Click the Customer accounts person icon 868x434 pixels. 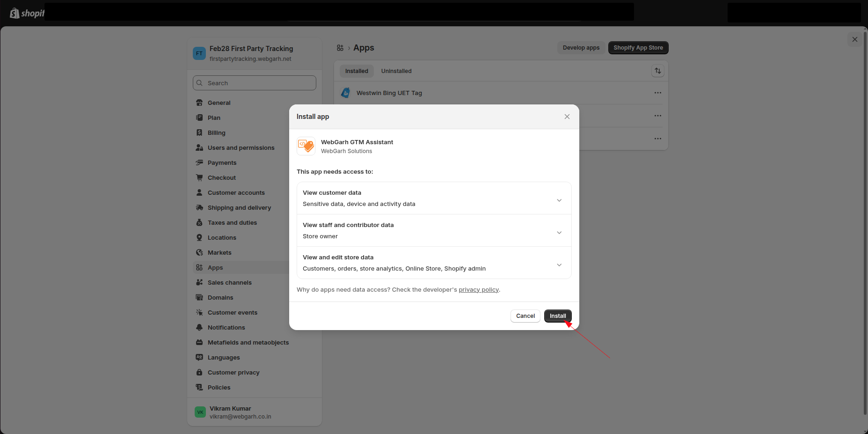click(x=199, y=192)
